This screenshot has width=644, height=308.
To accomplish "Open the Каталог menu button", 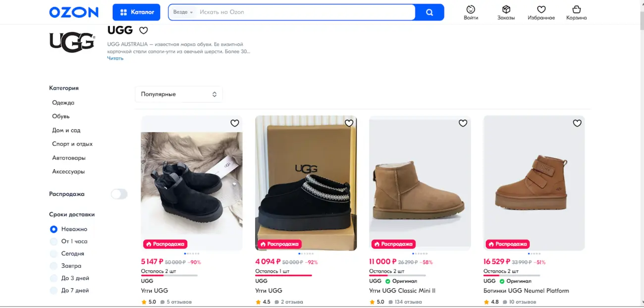I will click(136, 12).
